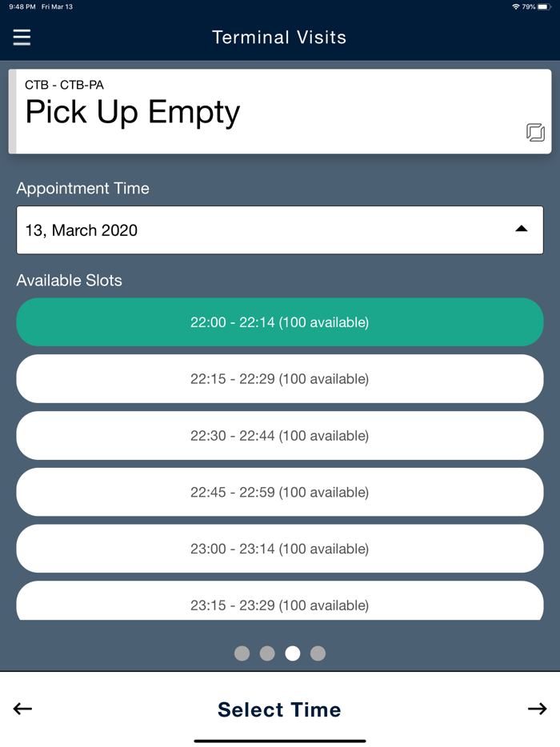Choose the 23:00 - 23:14 time slot
This screenshot has width=560, height=747.
280,549
